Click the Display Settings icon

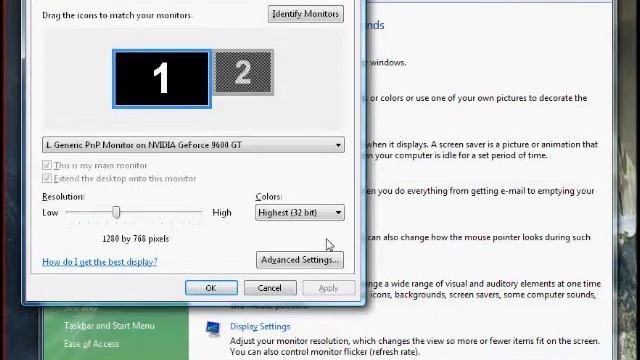pos(213,328)
